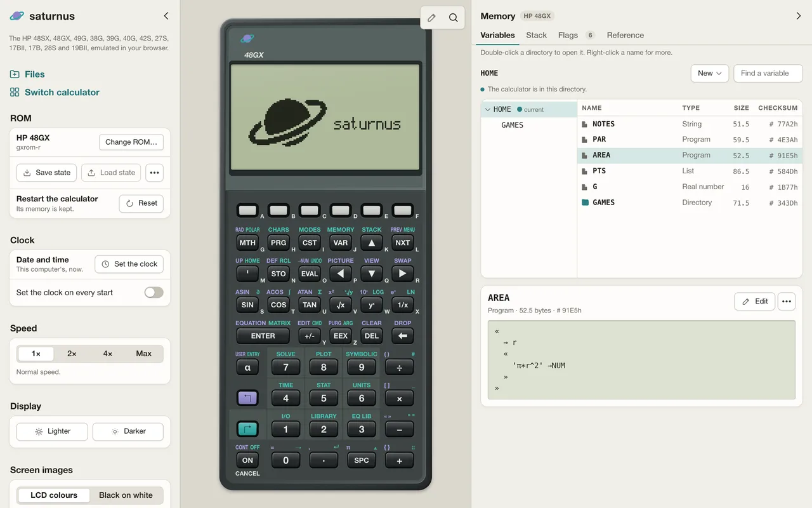Screen dimensions: 812x508
Task: Open the Reference tab
Action: tap(625, 36)
